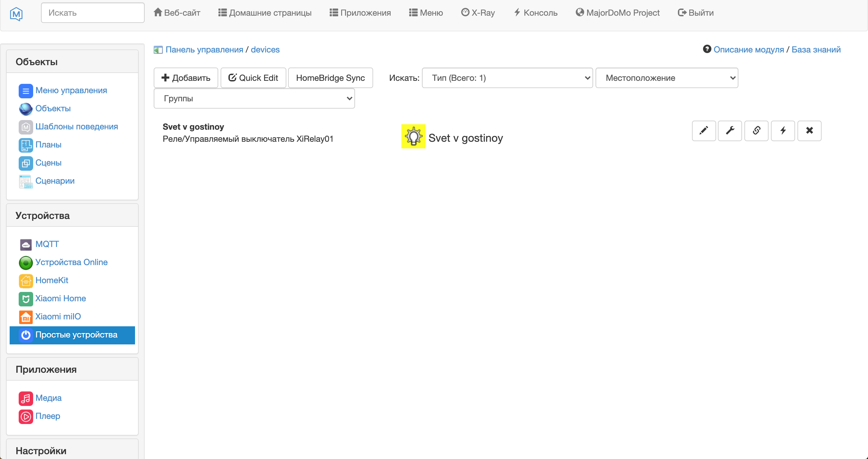Open the Тип (Всего: 1) dropdown
Viewport: 868px width, 459px height.
[x=507, y=78]
